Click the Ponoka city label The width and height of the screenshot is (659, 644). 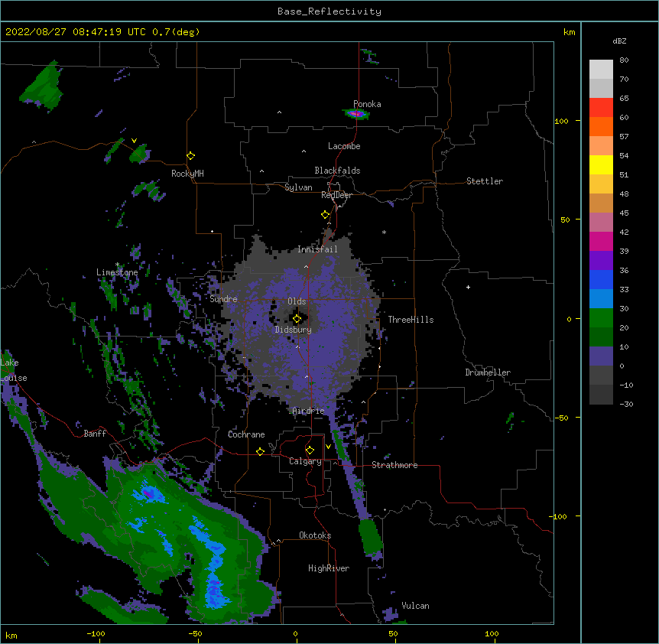coord(367,104)
